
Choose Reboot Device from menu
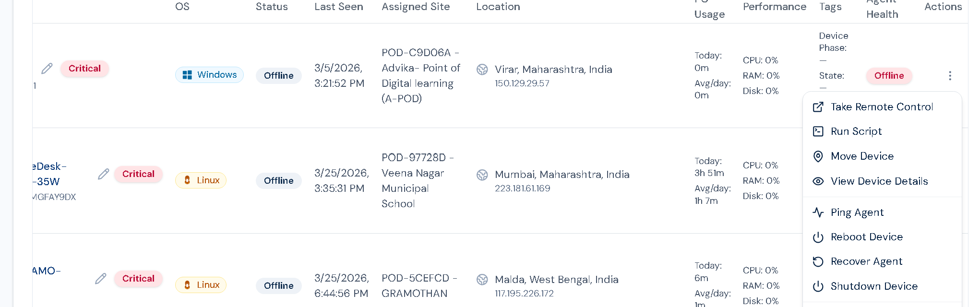click(x=867, y=237)
